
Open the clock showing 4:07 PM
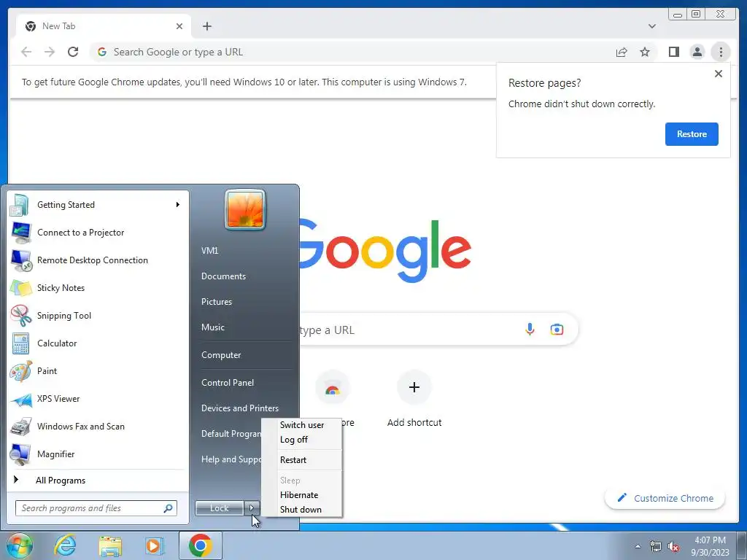click(710, 546)
